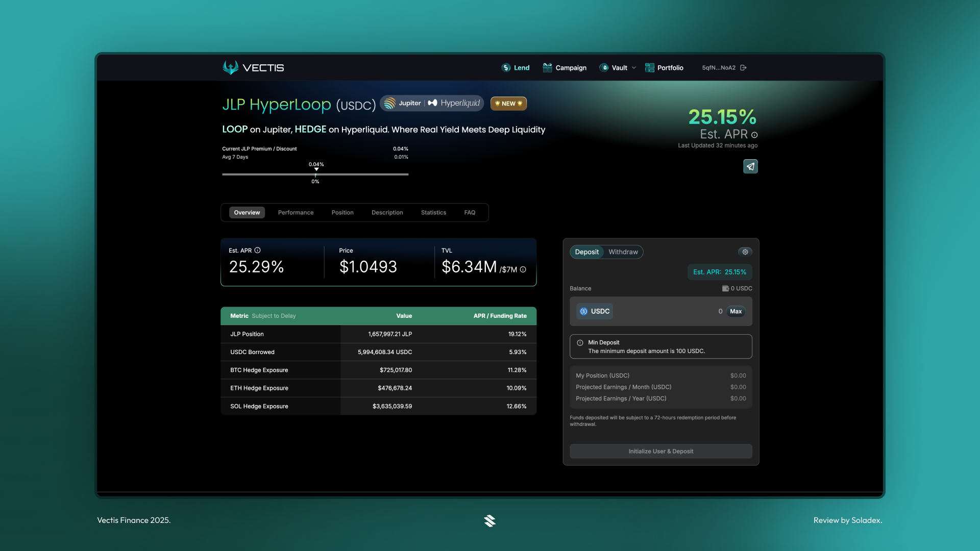Click the APR / Funding Rate column header
The image size is (980, 551).
pos(500,316)
